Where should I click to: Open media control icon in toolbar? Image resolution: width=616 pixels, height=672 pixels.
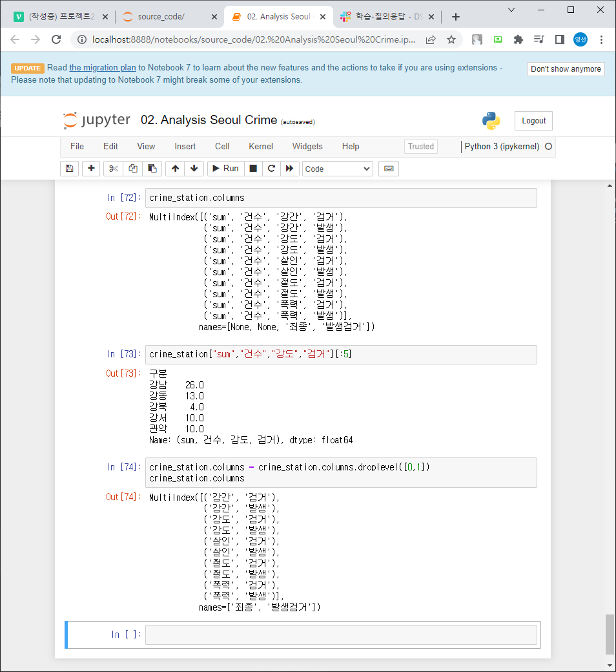click(539, 40)
